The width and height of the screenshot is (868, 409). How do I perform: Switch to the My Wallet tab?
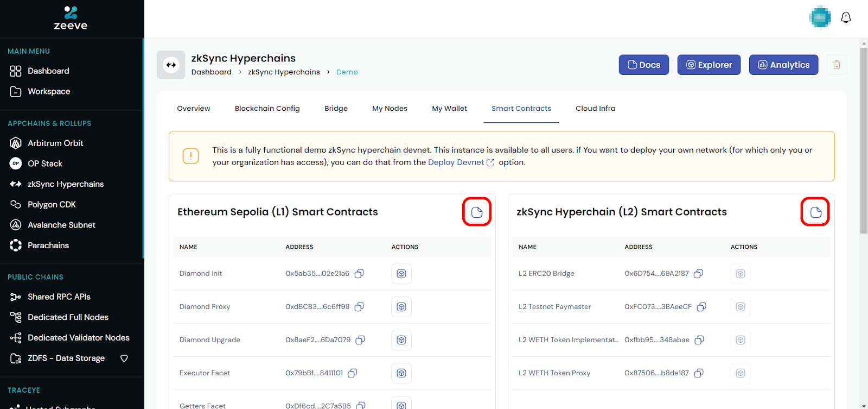pyautogui.click(x=449, y=109)
